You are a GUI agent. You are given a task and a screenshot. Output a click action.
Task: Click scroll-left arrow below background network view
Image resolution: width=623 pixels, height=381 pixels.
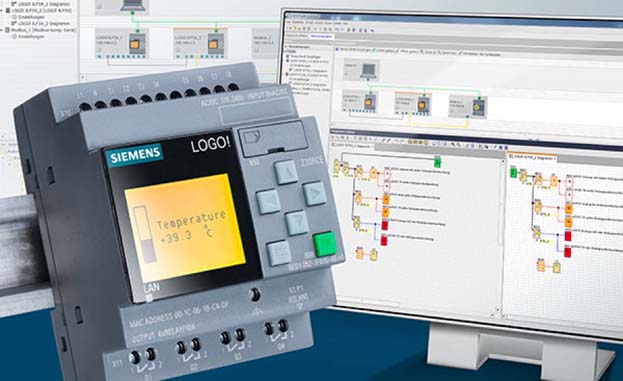point(84,77)
